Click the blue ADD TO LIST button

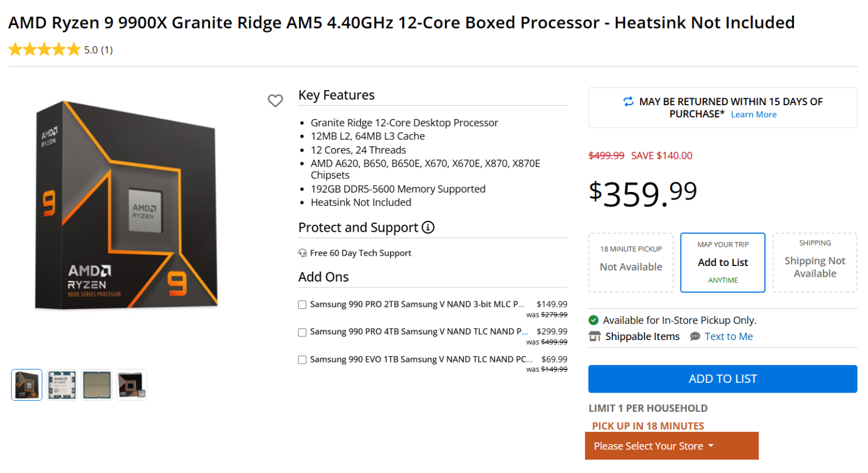[722, 379]
